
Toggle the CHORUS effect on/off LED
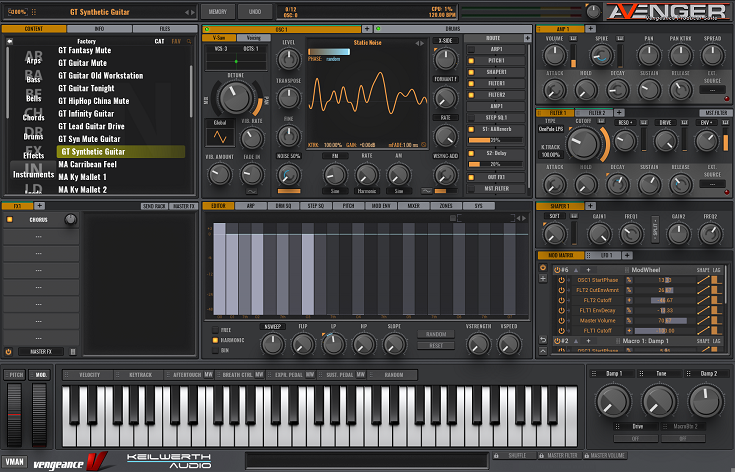point(9,219)
